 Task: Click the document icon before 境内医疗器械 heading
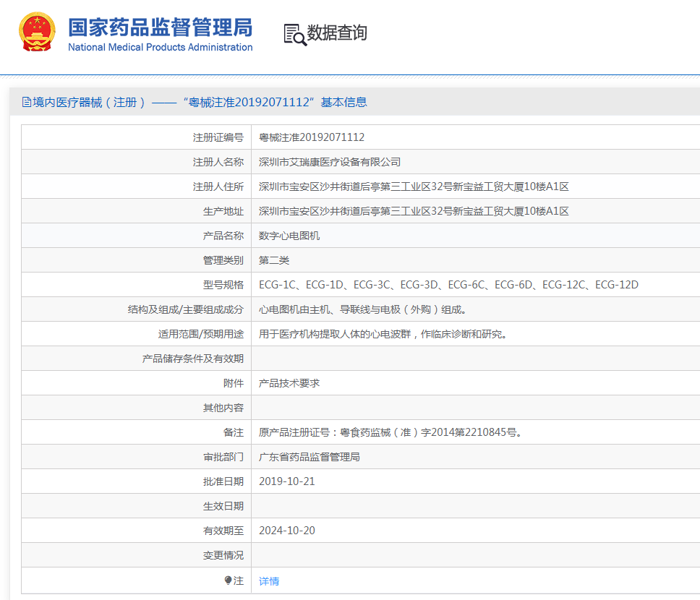pyautogui.click(x=26, y=102)
